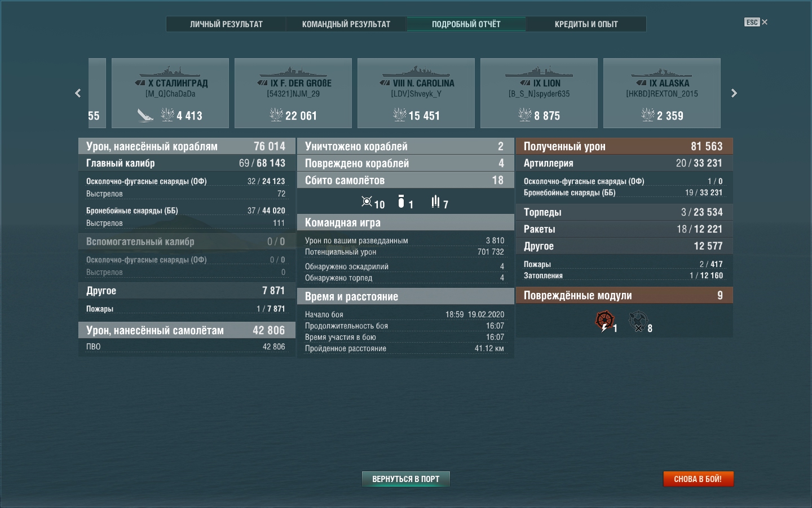Screen dimensions: 812x508
Task: Click damage icon beside 2 359
Action: coord(648,115)
